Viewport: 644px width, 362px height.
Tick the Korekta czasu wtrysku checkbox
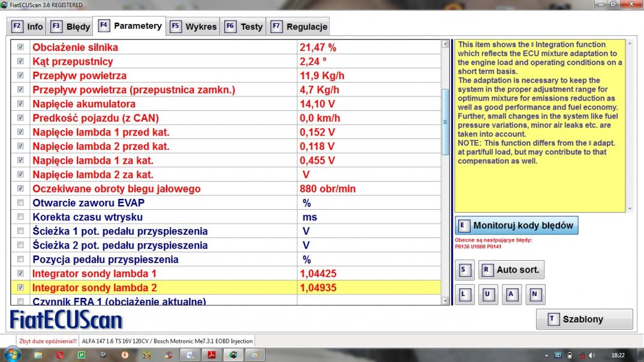pos(20,217)
